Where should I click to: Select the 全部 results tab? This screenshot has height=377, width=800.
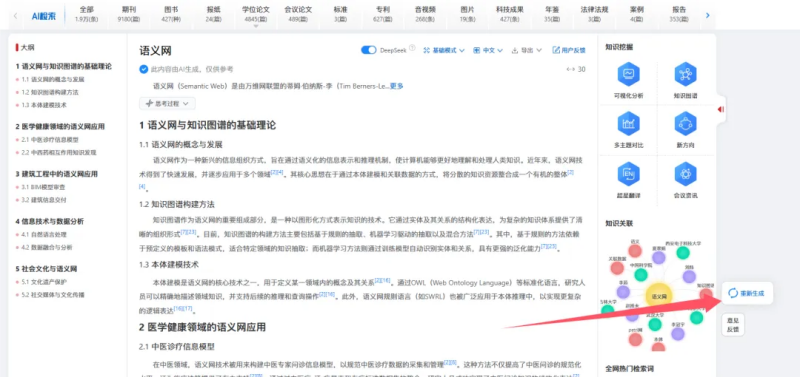(87, 14)
